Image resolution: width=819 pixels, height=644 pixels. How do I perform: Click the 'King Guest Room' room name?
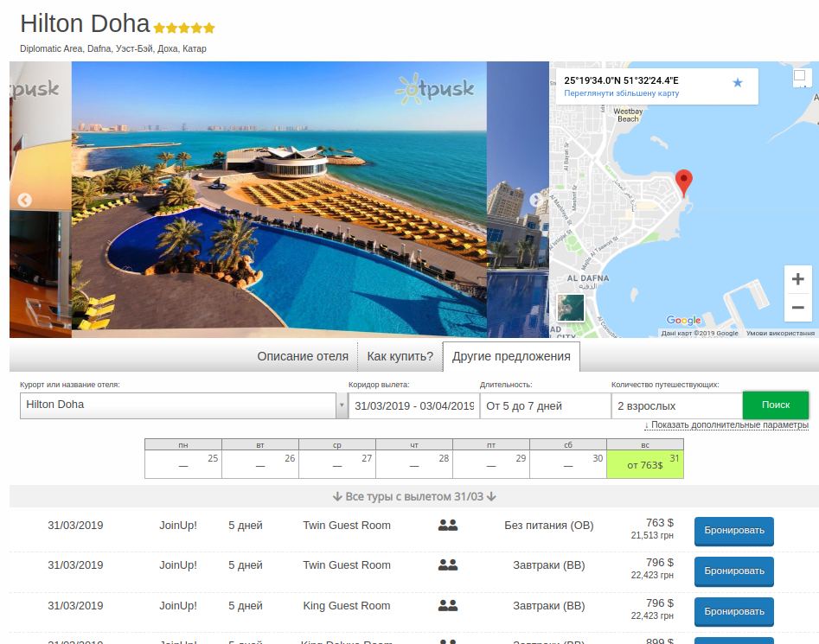click(x=347, y=606)
